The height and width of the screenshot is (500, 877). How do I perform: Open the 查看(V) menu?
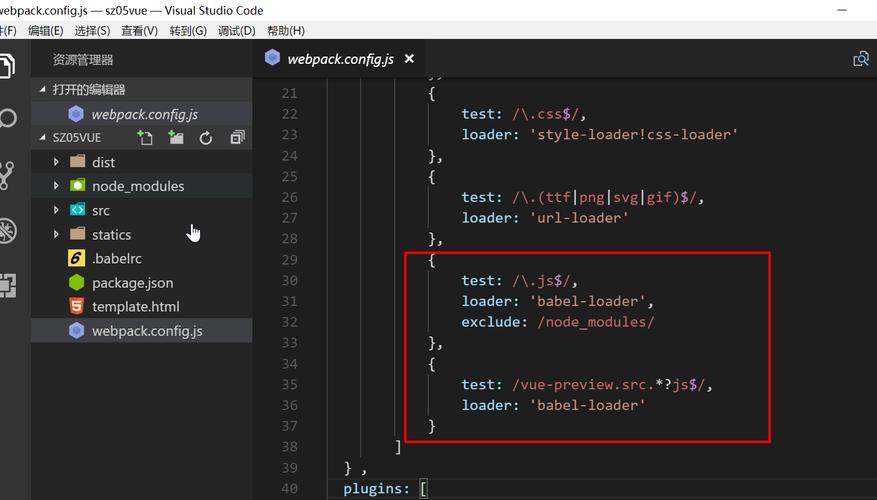(x=139, y=31)
